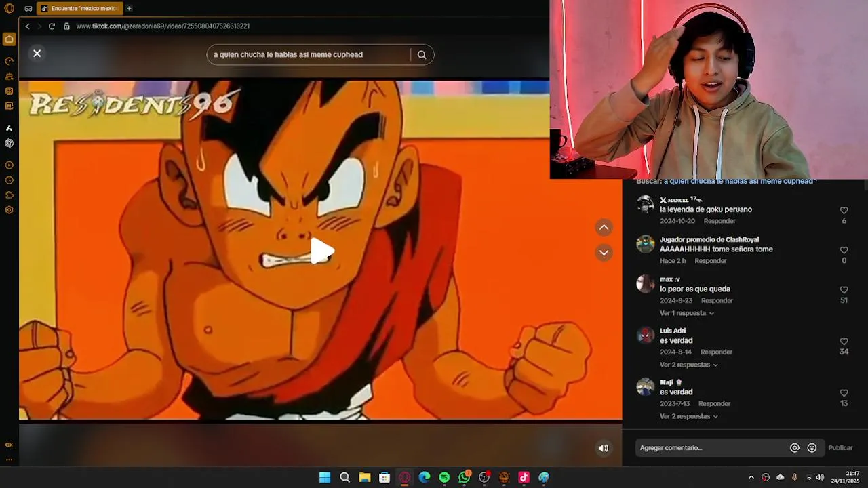868x488 pixels.
Task: Play the paused TikTok video
Action: 321,251
